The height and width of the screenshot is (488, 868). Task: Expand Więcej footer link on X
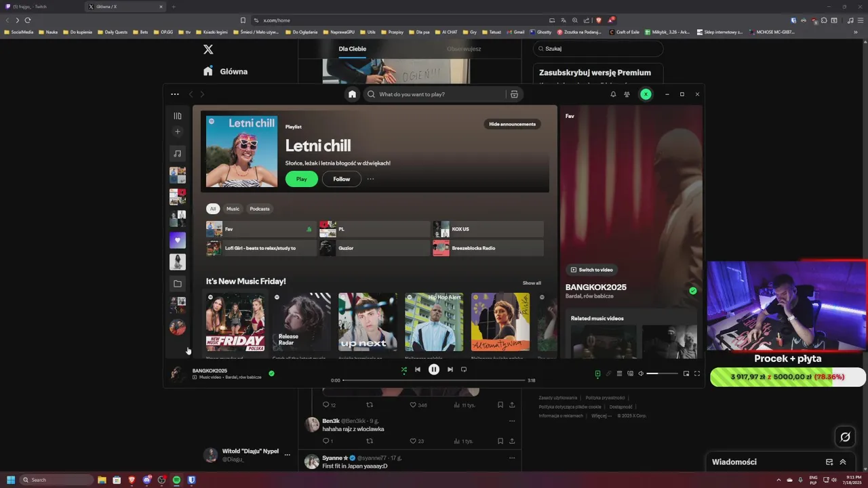[x=600, y=415]
